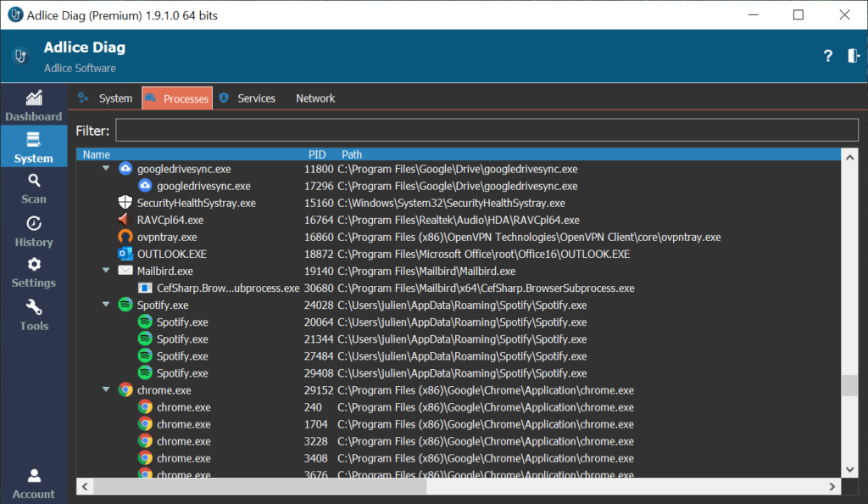Collapse the Spotify.exe process tree
This screenshot has width=868, height=504.
pyautogui.click(x=106, y=305)
